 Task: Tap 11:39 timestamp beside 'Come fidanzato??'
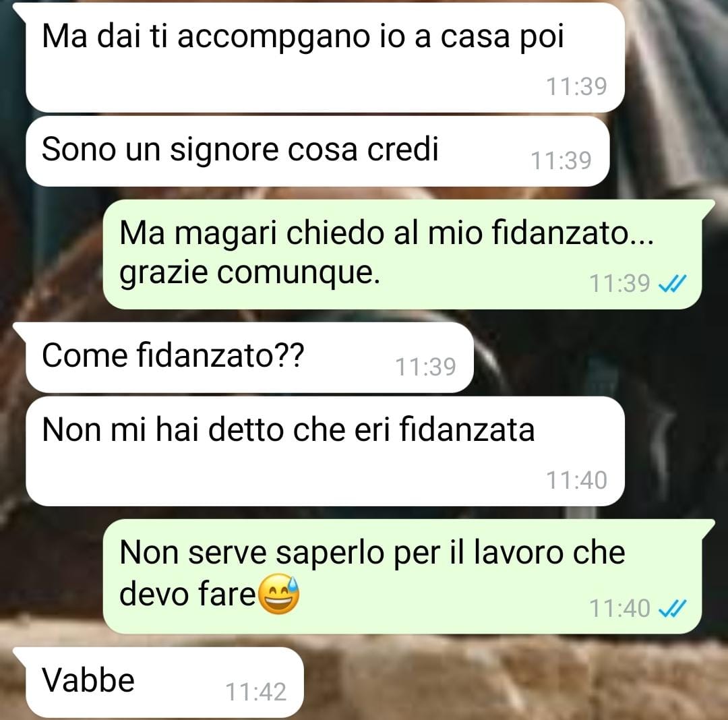(x=426, y=367)
